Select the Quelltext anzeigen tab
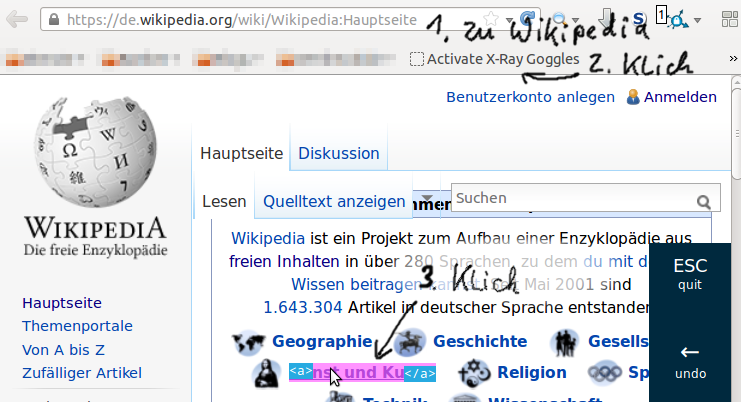The image size is (741, 402). 334,202
